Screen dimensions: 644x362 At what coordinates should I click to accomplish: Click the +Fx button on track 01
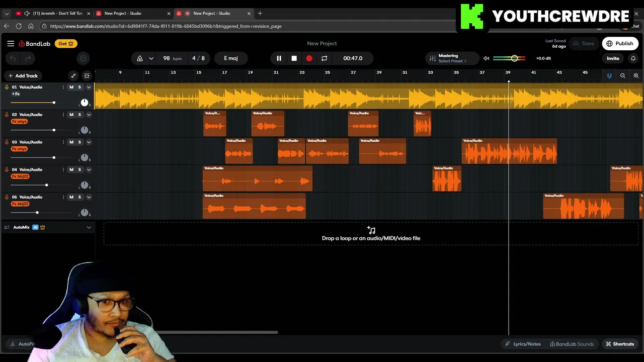16,94
